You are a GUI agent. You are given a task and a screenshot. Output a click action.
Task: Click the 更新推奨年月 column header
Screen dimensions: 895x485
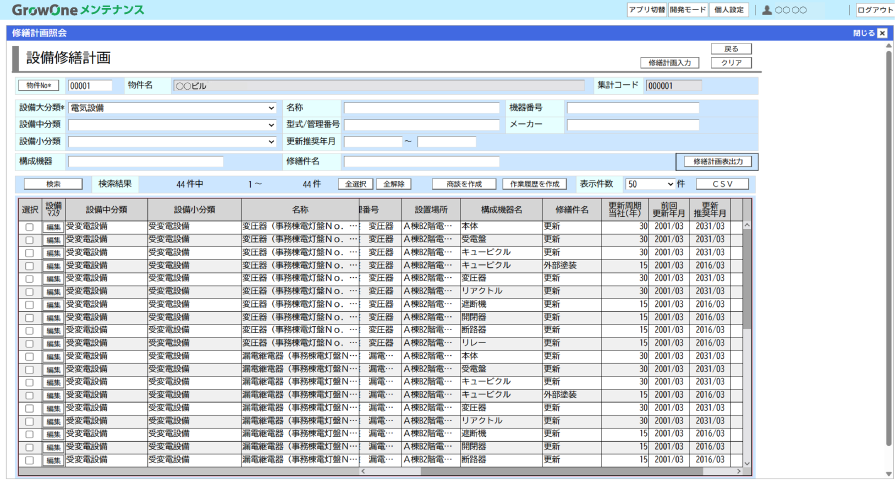710,210
